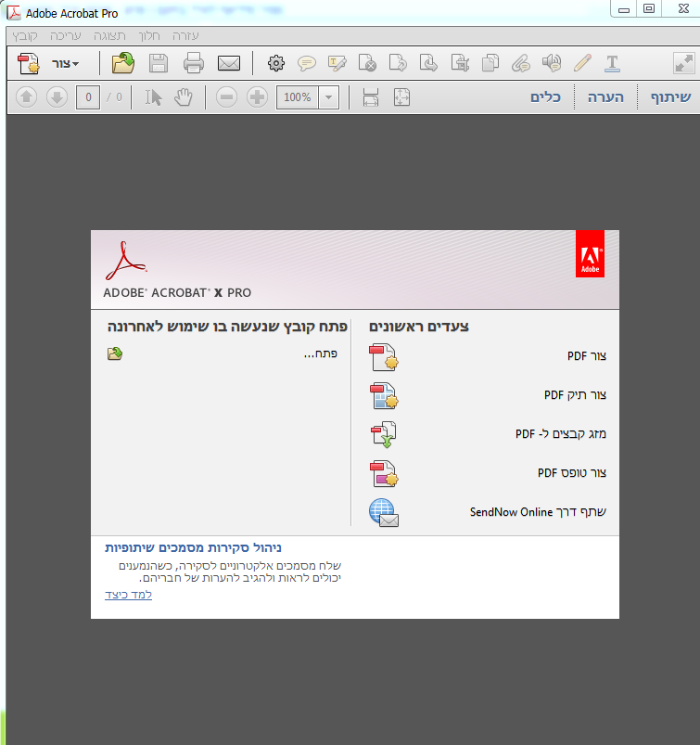Select the highlight text tool
Image resolution: width=700 pixels, height=745 pixels.
coord(337,63)
